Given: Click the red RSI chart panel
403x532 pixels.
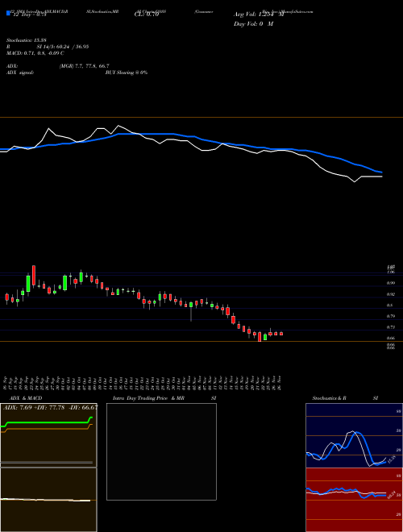Looking at the screenshot, I should 354,500.
